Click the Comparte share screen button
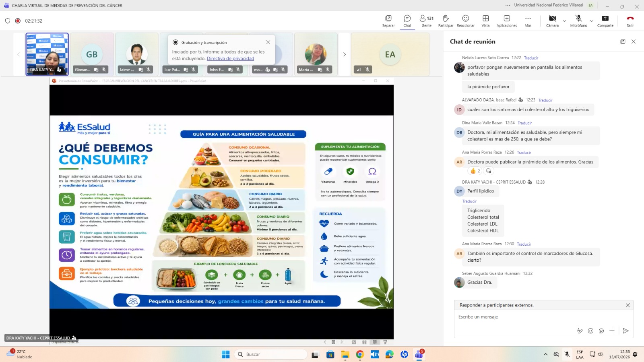The height and width of the screenshot is (362, 644). click(x=605, y=21)
